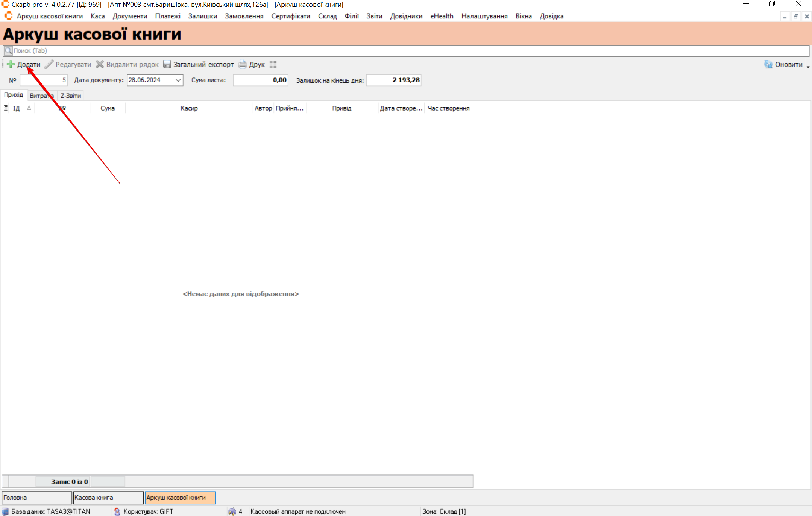
Task: Click the Сума column header
Action: pyautogui.click(x=108, y=108)
